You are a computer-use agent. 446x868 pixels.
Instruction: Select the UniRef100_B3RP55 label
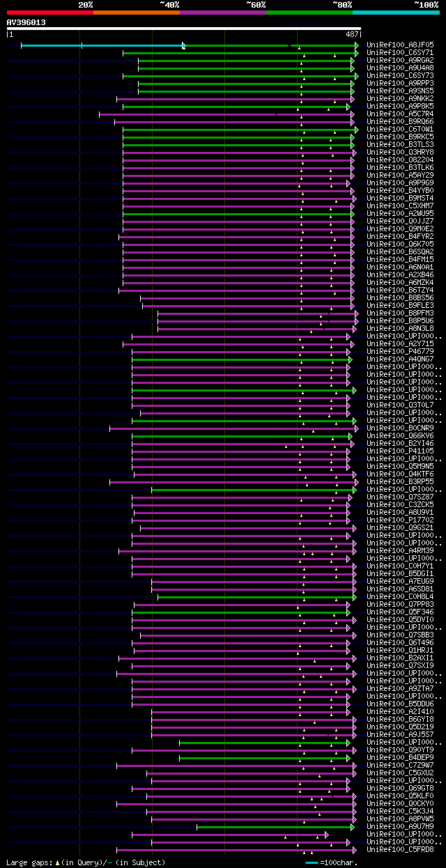(x=401, y=482)
